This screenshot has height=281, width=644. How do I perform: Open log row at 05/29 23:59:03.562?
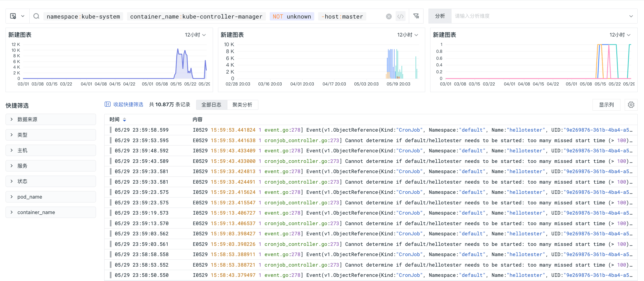pos(371,234)
